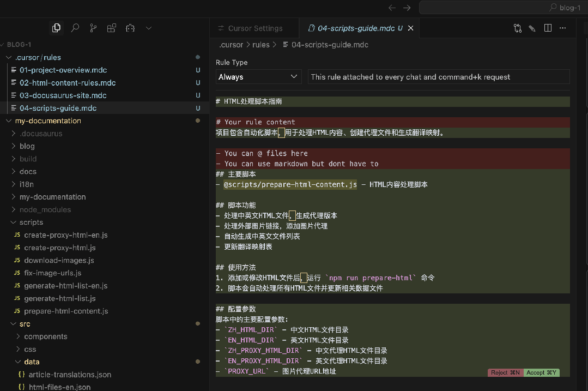The width and height of the screenshot is (588, 391).
Task: Open the Source Control icon
Action: point(93,28)
